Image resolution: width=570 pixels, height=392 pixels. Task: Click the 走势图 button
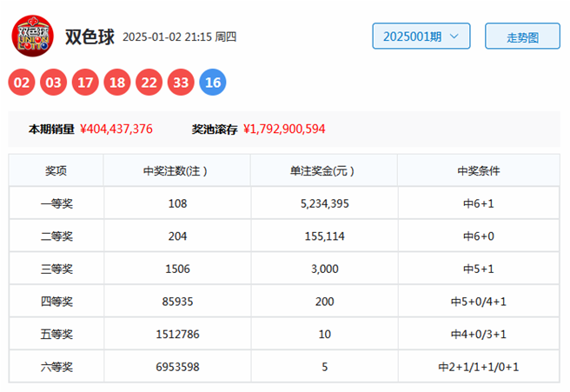click(522, 36)
